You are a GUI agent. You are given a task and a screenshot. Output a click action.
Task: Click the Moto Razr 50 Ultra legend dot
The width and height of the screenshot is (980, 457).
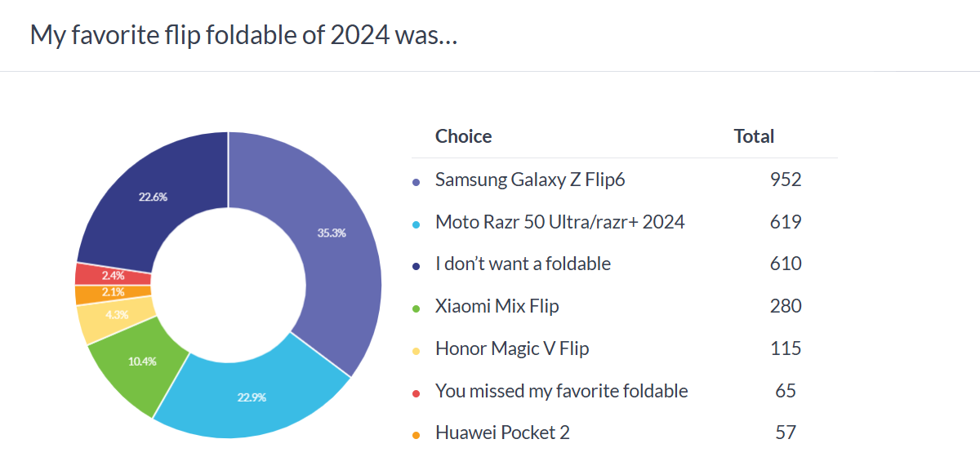click(x=416, y=224)
